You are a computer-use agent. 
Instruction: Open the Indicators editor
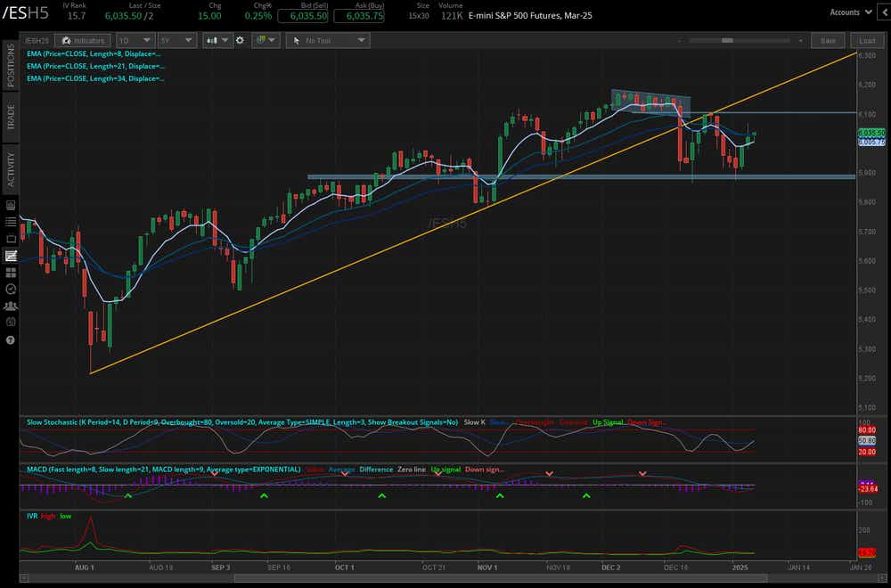coord(83,40)
